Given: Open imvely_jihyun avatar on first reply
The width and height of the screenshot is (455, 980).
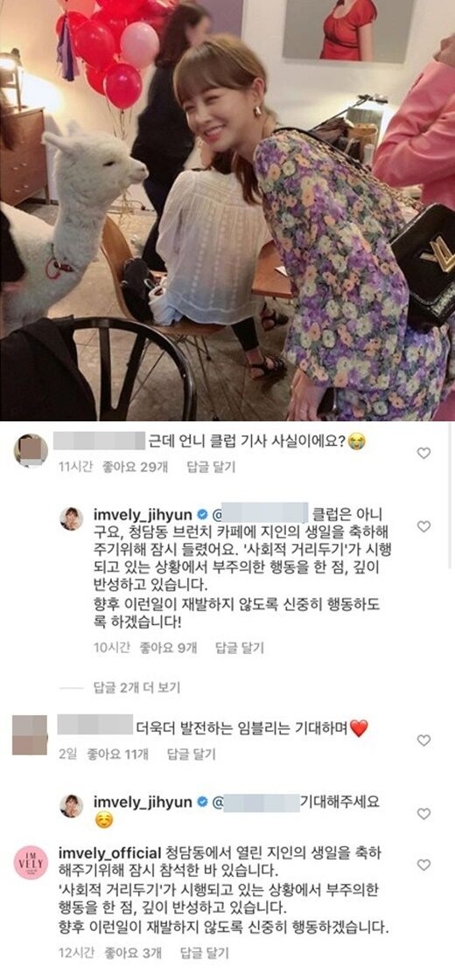Looking at the screenshot, I should 72,518.
